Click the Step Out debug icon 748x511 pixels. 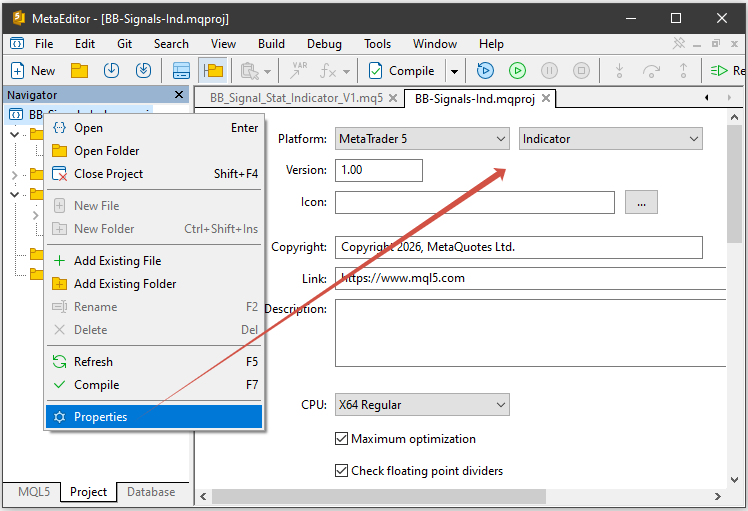(x=683, y=71)
